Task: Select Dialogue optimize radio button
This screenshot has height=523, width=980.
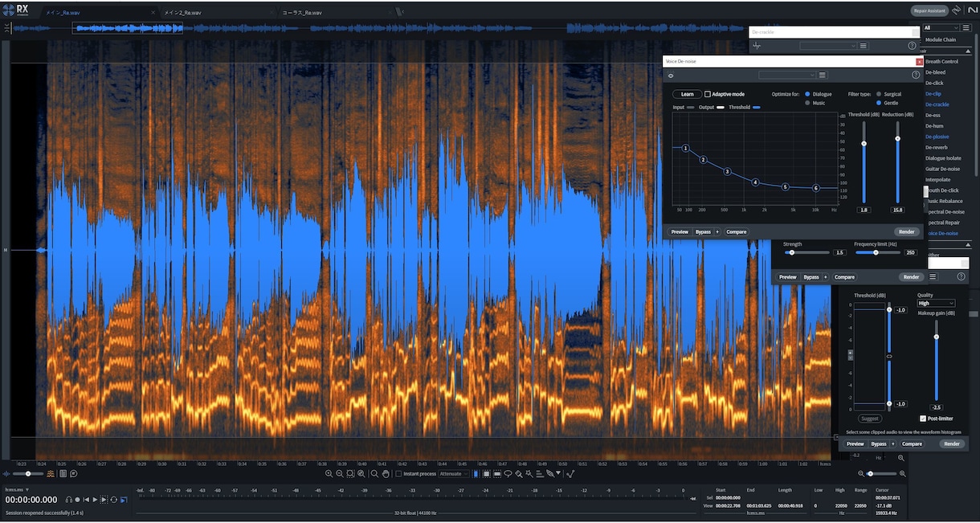Action: 807,94
